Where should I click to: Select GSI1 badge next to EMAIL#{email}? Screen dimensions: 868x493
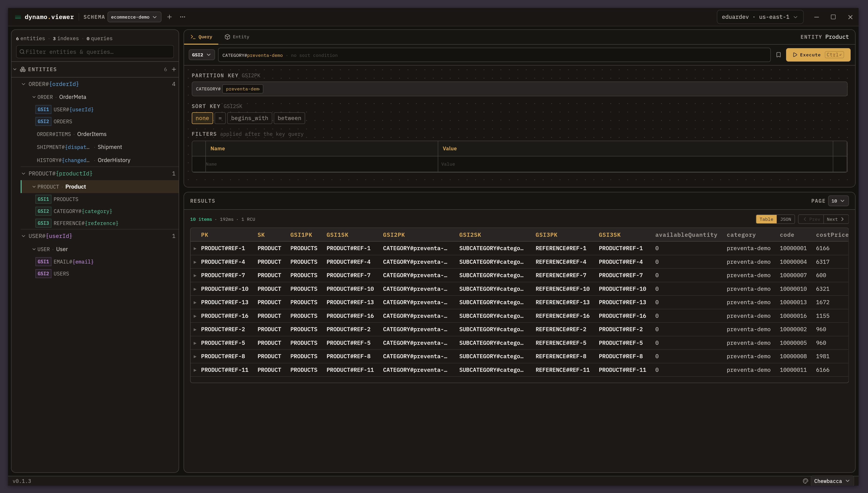[x=43, y=262]
